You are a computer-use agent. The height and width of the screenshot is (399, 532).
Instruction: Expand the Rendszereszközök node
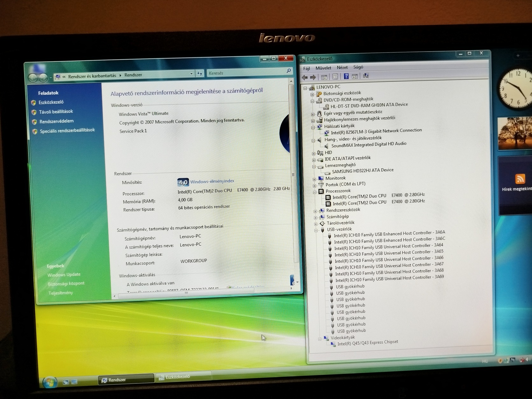(315, 211)
